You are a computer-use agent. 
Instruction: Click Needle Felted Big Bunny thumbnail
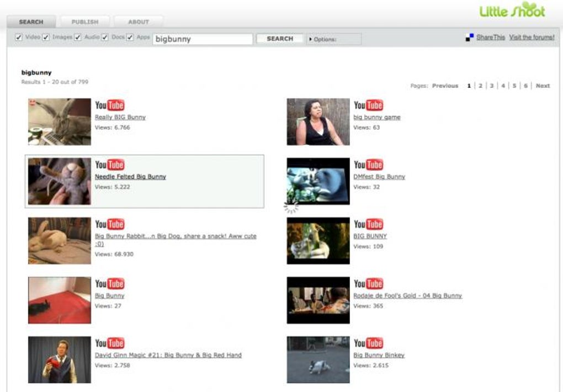tap(60, 182)
